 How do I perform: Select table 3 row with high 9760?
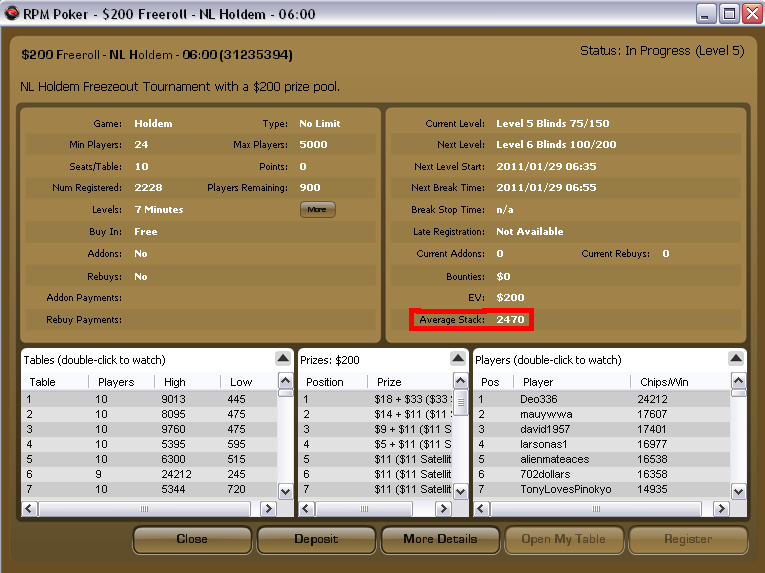click(x=149, y=429)
